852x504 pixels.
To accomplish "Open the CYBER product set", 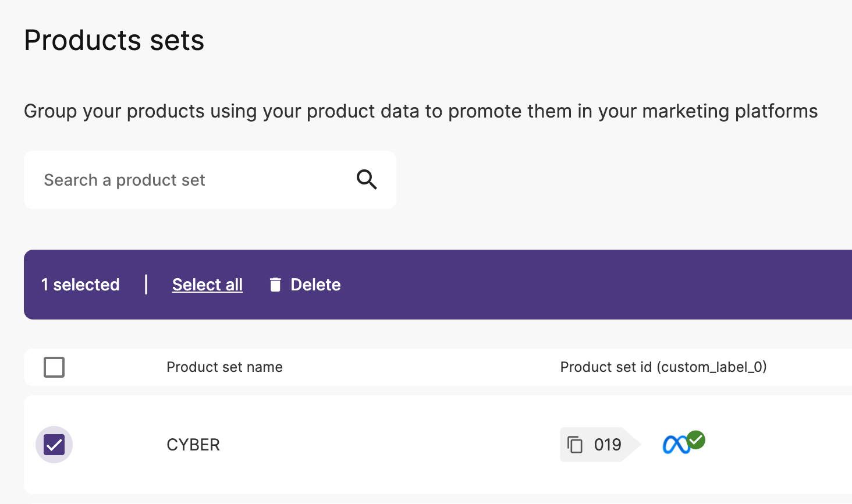I will coord(193,445).
